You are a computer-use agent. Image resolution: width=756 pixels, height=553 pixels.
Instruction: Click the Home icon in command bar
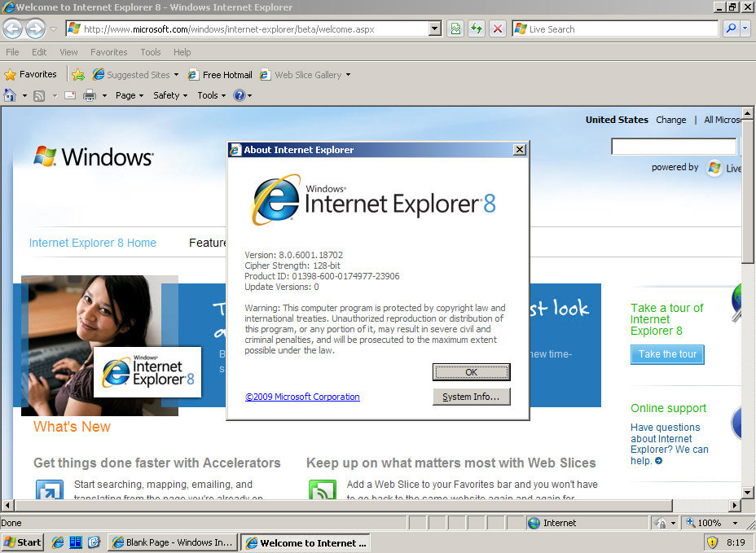[x=10, y=95]
